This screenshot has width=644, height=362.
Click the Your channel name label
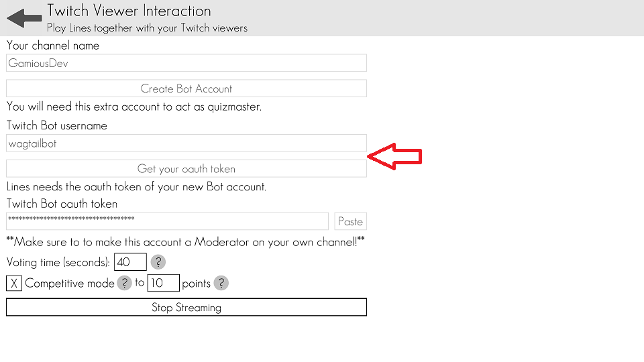[53, 46]
